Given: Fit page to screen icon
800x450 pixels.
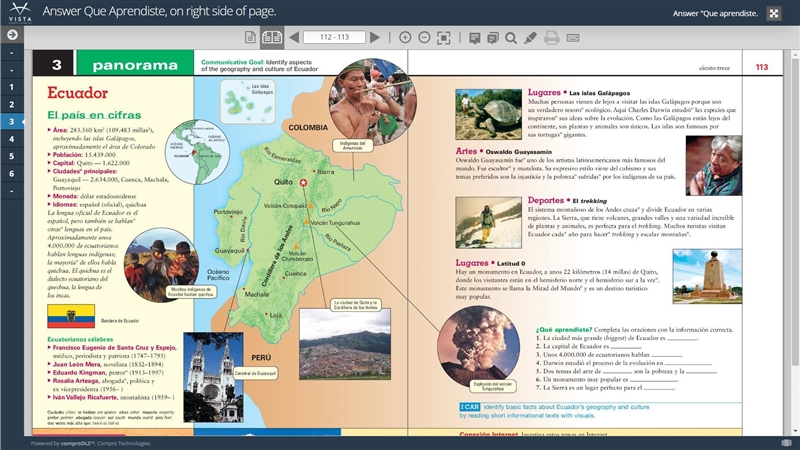Looking at the screenshot, I should [x=443, y=37].
